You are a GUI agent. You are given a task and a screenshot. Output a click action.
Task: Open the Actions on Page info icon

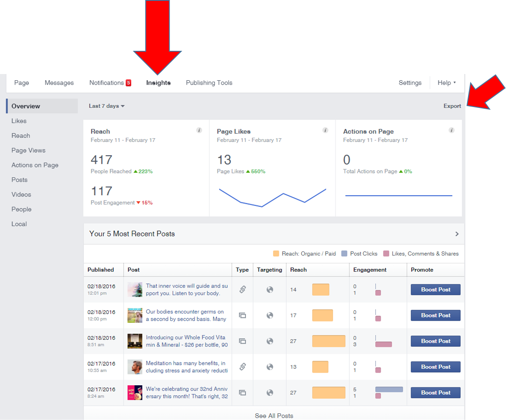[x=452, y=130]
